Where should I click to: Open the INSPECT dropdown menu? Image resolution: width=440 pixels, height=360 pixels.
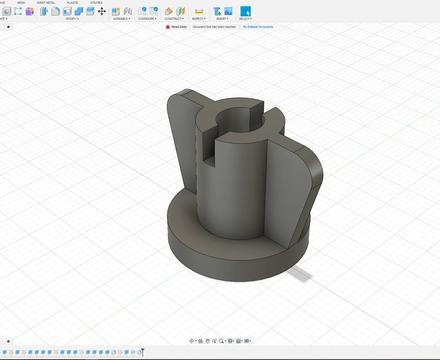click(x=199, y=19)
